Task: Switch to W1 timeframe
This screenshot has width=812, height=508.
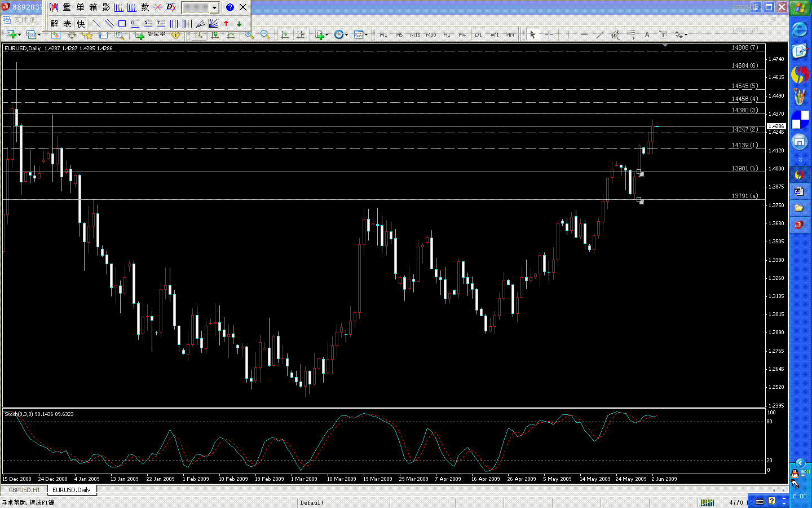Action: coord(495,35)
